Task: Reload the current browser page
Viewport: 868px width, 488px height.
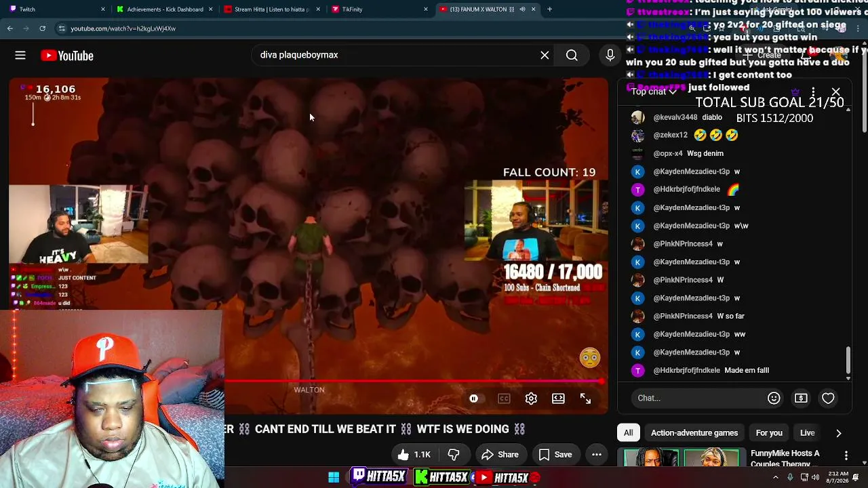Action: click(42, 28)
